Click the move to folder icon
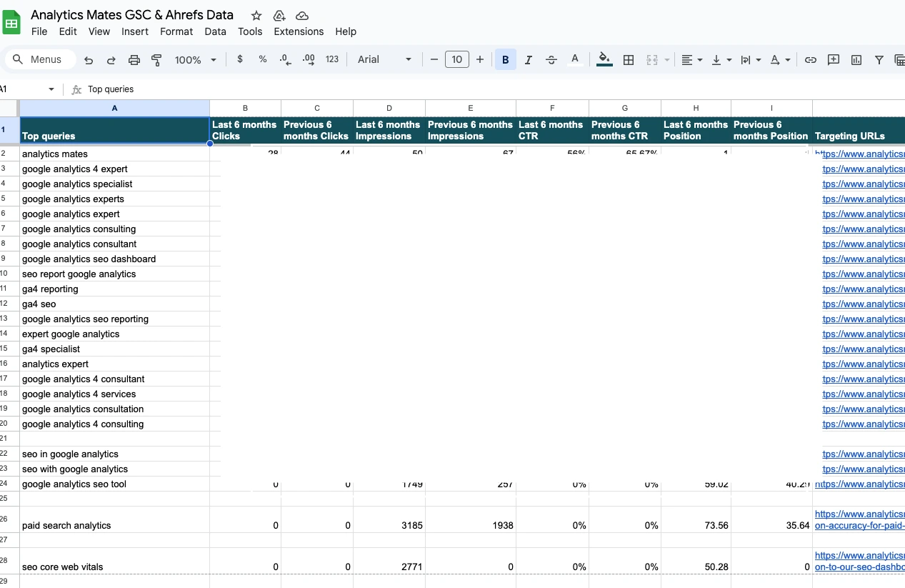 279,15
